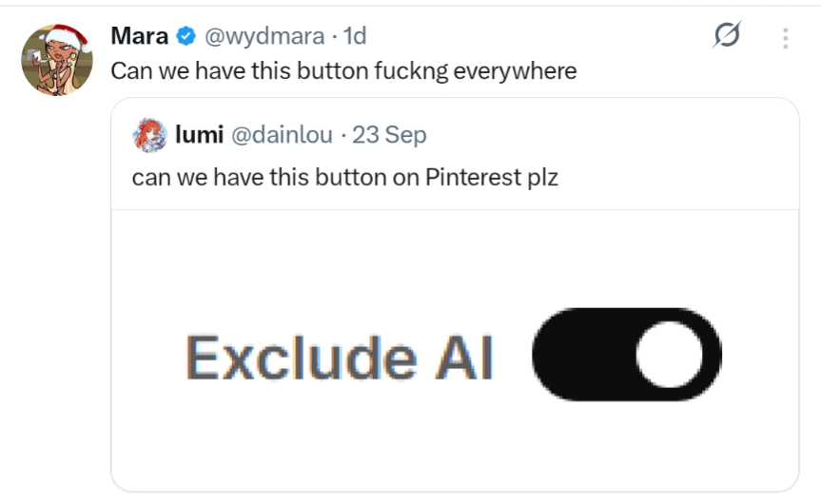The width and height of the screenshot is (821, 504).
Task: Click the 'Exclude AI' label text
Action: tap(340, 359)
